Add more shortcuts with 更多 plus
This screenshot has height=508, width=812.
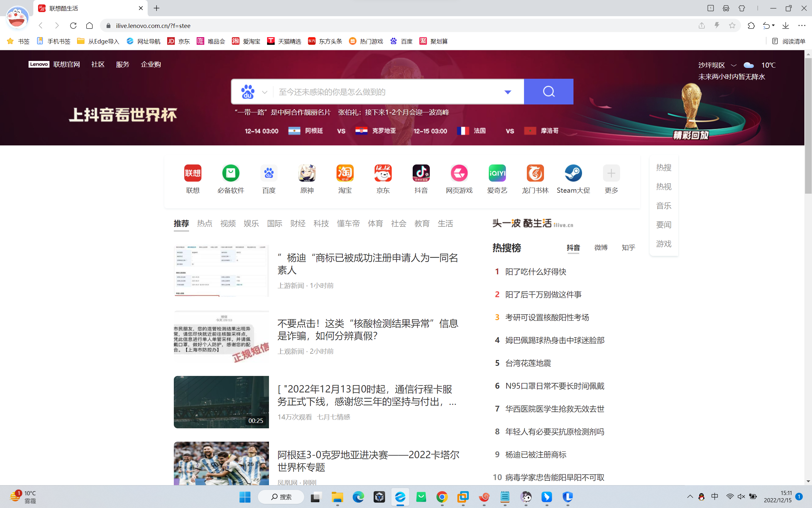pos(611,173)
